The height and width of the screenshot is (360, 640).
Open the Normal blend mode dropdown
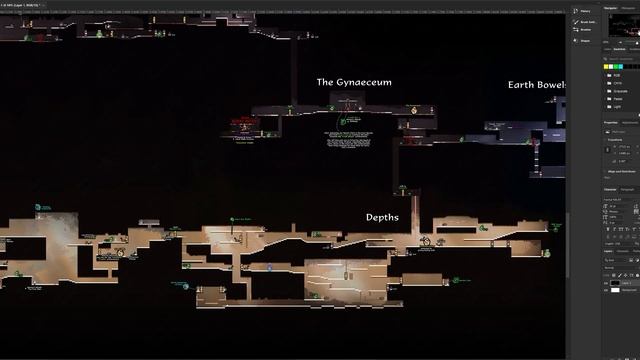pos(618,268)
